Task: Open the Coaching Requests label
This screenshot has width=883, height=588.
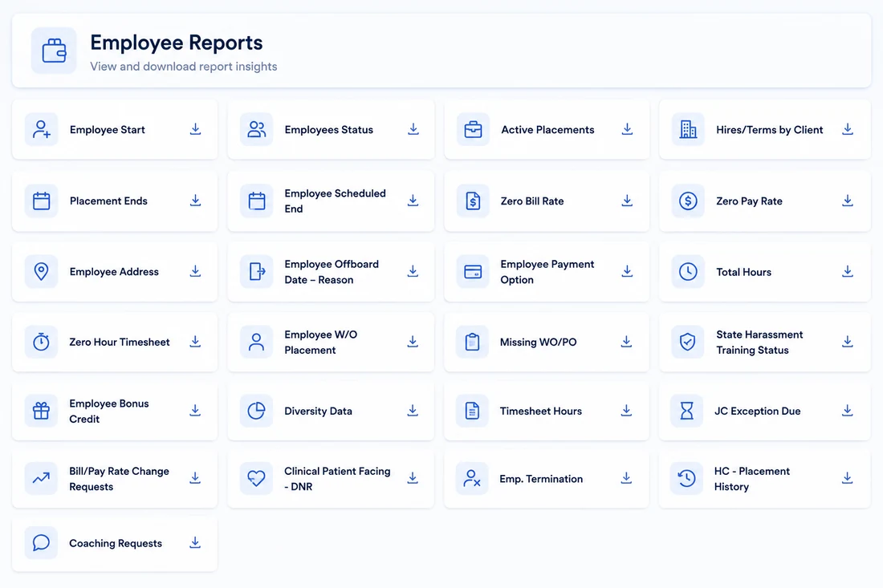Action: pyautogui.click(x=116, y=543)
